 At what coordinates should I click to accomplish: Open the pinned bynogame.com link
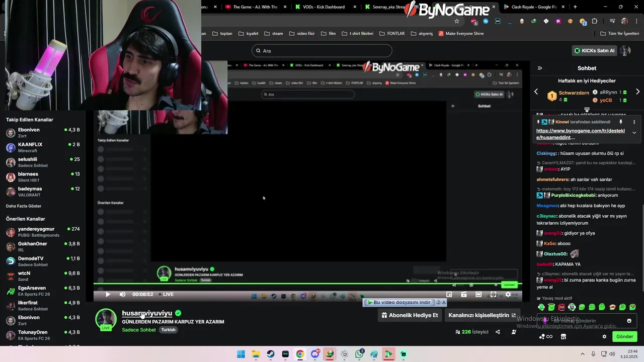(581, 134)
